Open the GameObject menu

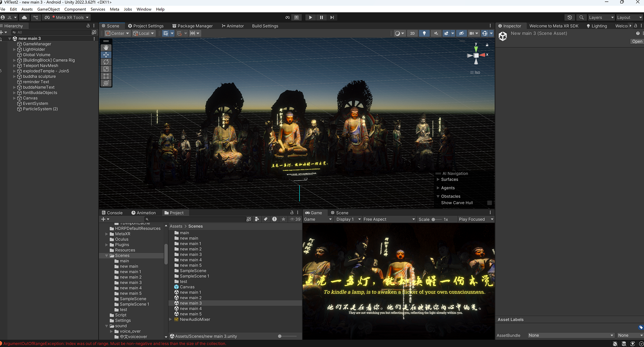(x=48, y=9)
